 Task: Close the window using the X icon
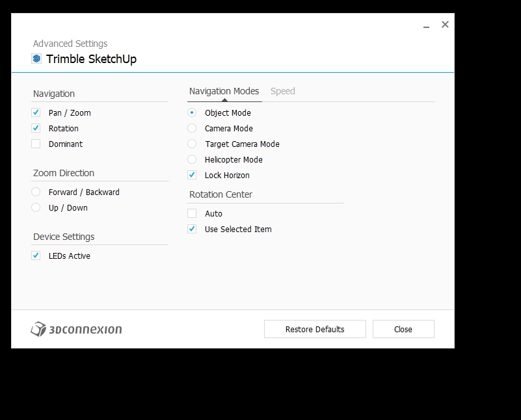445,24
